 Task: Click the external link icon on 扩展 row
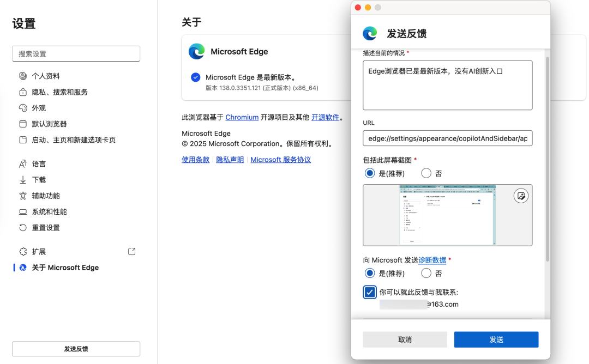point(132,251)
